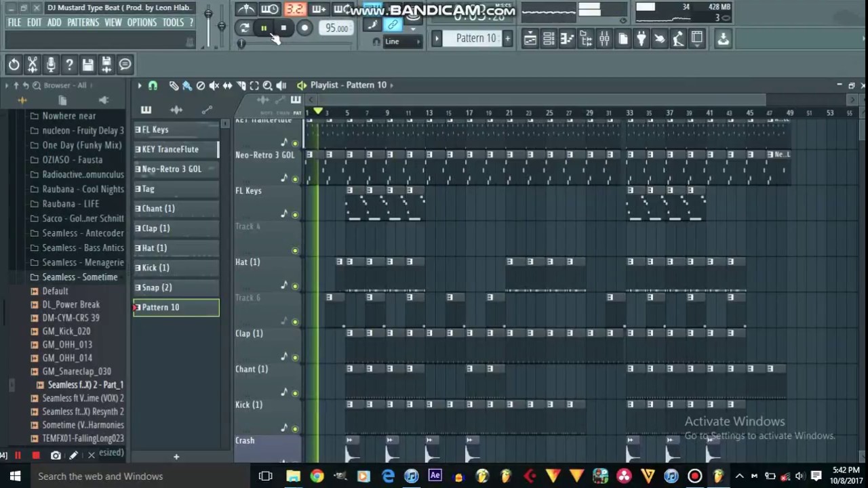The width and height of the screenshot is (868, 488).
Task: Select the Snap (2) pattern in picker
Action: [176, 287]
